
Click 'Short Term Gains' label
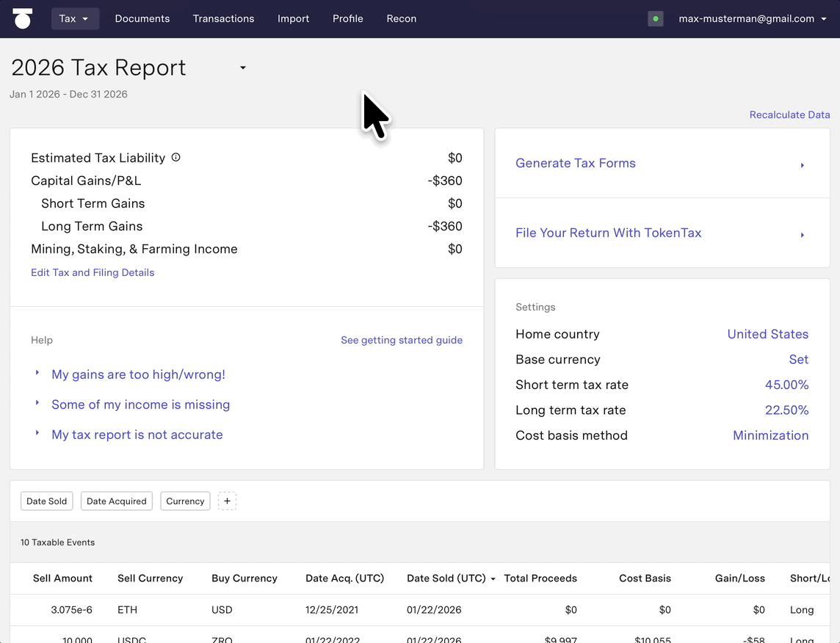pyautogui.click(x=93, y=203)
